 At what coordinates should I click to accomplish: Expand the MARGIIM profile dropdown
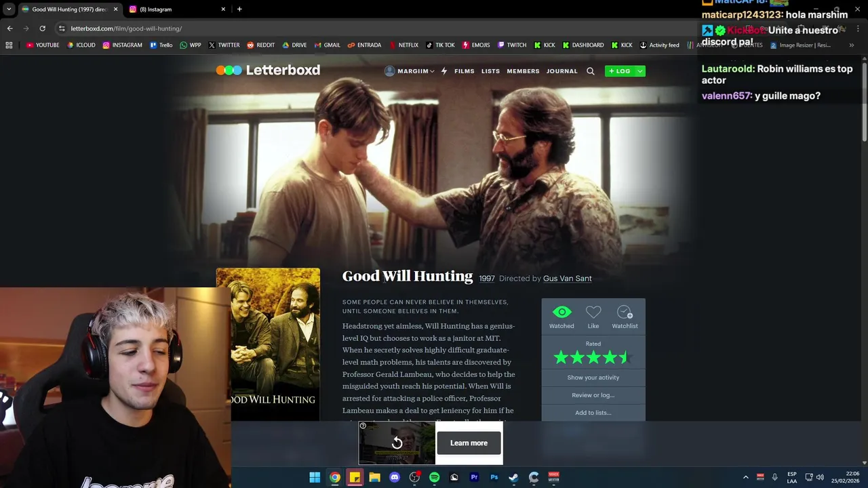click(409, 71)
